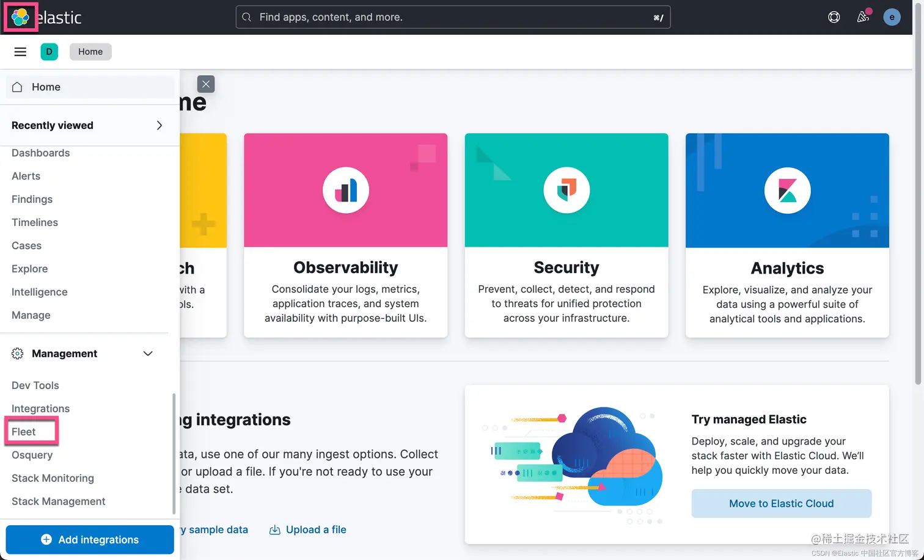Open Stack Management link
The image size is (924, 560).
coord(58,501)
